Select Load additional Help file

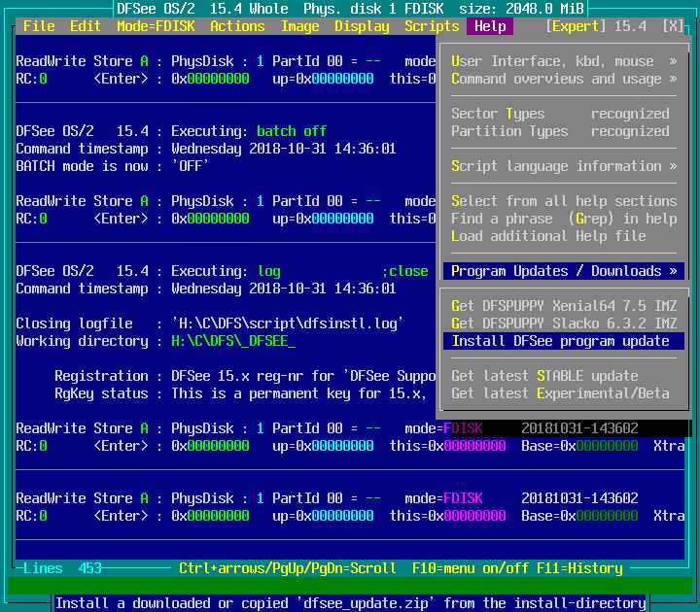point(548,236)
